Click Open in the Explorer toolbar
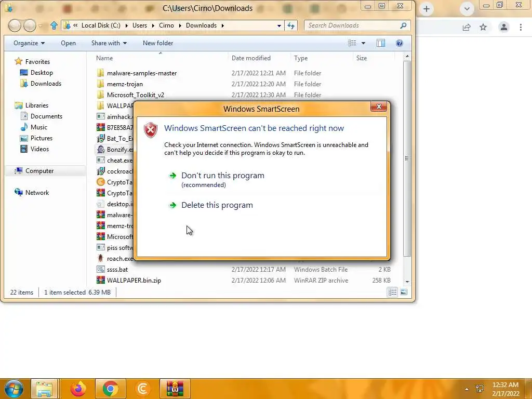Image resolution: width=532 pixels, height=399 pixels. pyautogui.click(x=68, y=43)
